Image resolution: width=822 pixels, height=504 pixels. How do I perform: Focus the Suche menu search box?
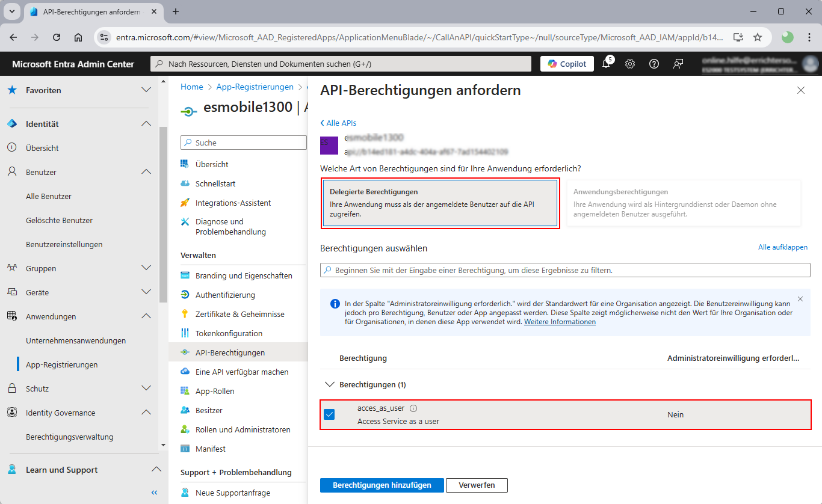tap(244, 143)
